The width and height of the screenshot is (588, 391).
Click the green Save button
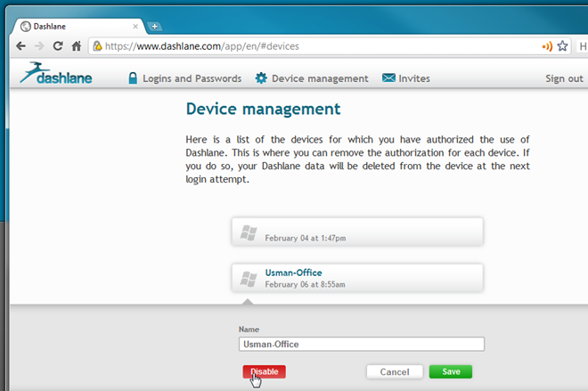click(451, 371)
